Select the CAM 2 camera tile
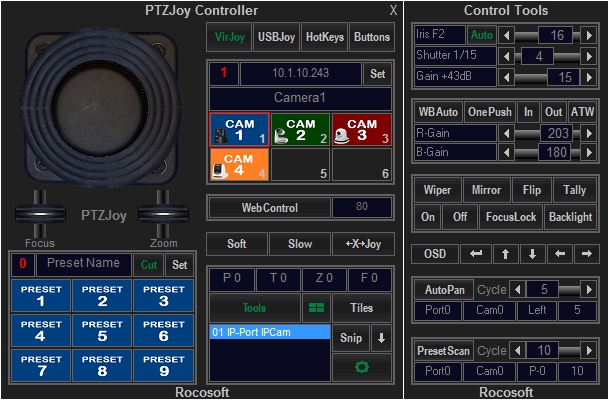Image resolution: width=609 pixels, height=400 pixels. tap(301, 130)
